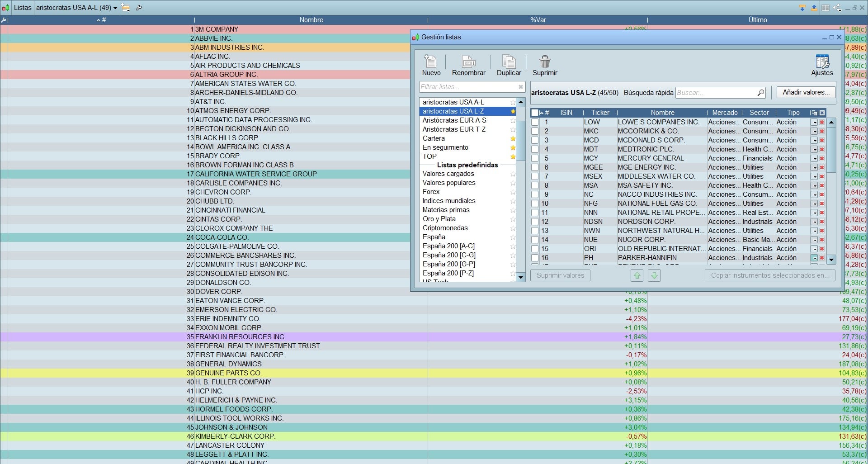Screen dimensions: 868x464
Task: Delete the list with the Suprimir trash icon
Action: [x=545, y=65]
